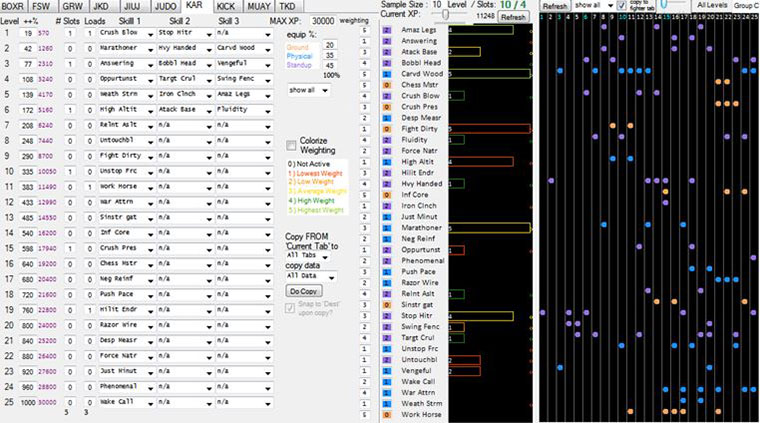Open the Iron Clnch dropdown for level 5

(185, 95)
